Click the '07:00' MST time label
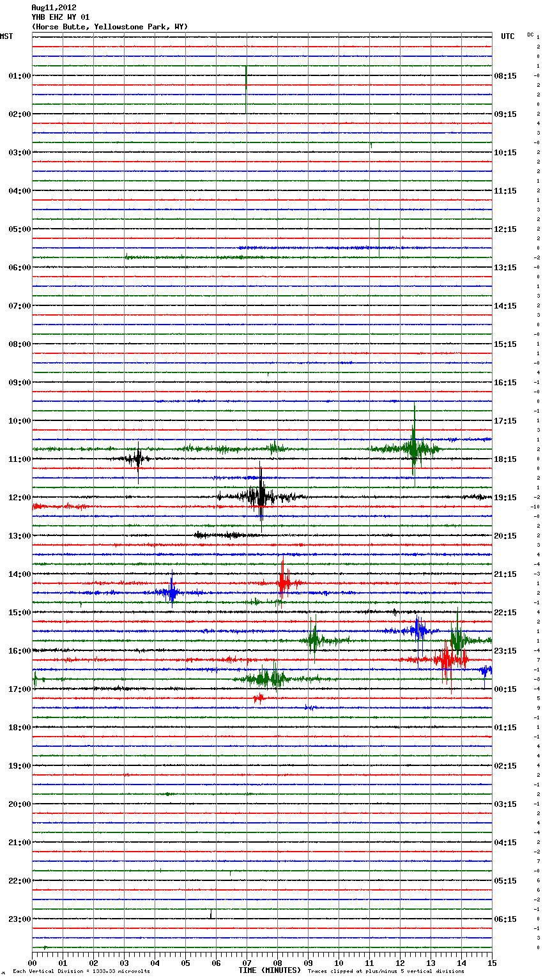Image resolution: width=543 pixels, height=980 pixels. pos(19,306)
